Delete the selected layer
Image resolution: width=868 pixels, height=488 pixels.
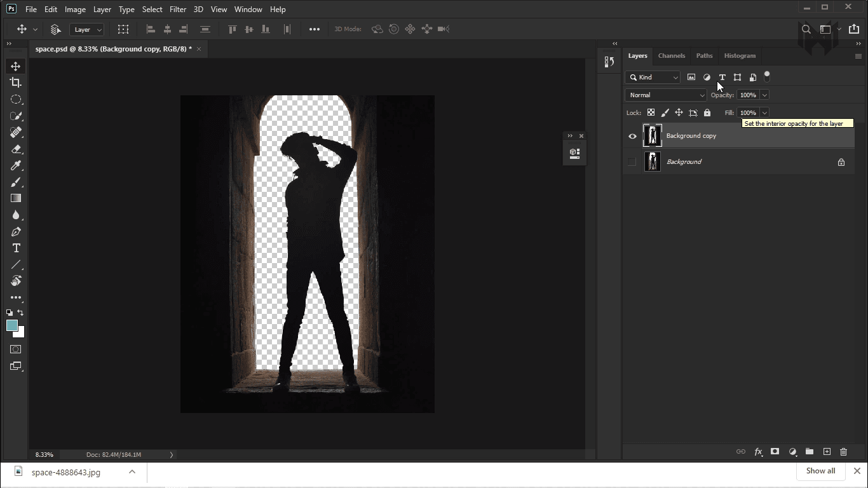[844, 452]
